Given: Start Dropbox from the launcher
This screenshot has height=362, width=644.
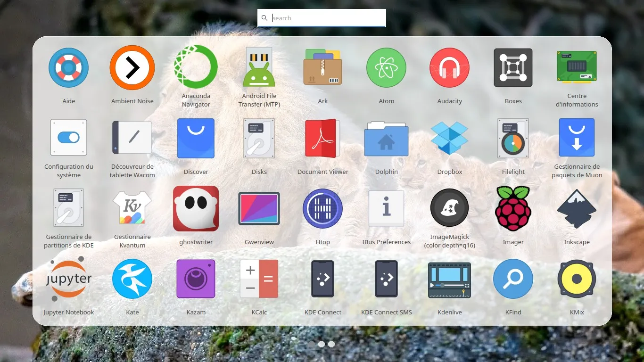Looking at the screenshot, I should pyautogui.click(x=449, y=138).
